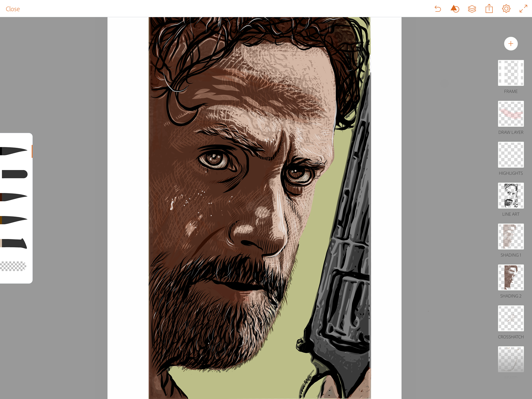Screen dimensions: 532x399
Task: Enter fullscreen with the expand arrows icon
Action: [523, 9]
